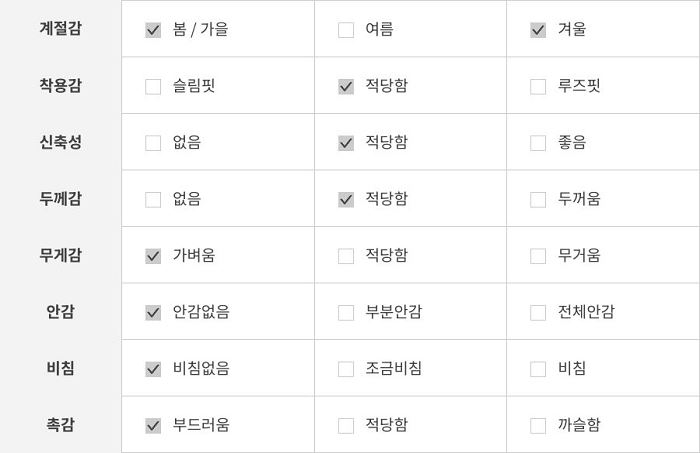Check 좋음 in the 신축성 row
This screenshot has width=700, height=453.
(538, 143)
